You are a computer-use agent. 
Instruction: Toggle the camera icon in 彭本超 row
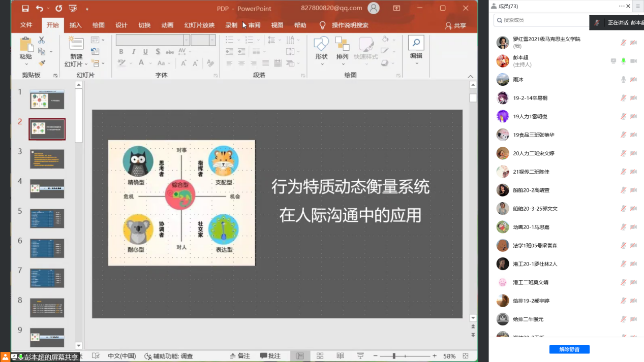point(633,61)
